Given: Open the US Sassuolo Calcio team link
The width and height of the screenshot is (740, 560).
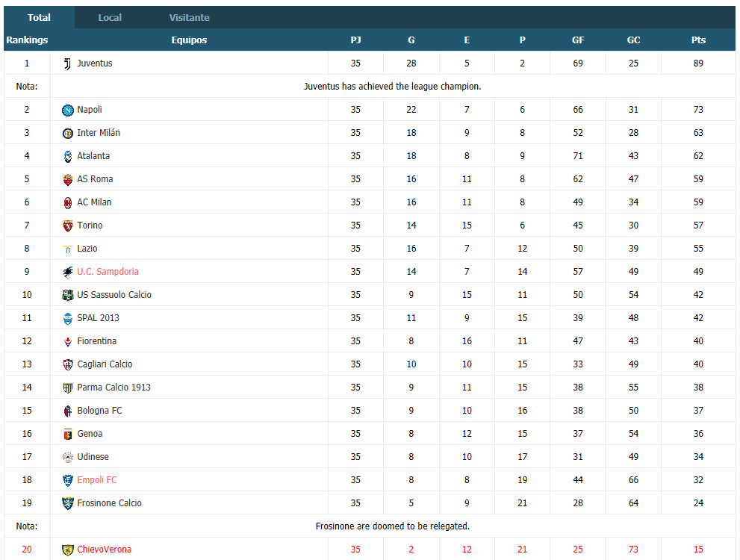Looking at the screenshot, I should tap(115, 294).
